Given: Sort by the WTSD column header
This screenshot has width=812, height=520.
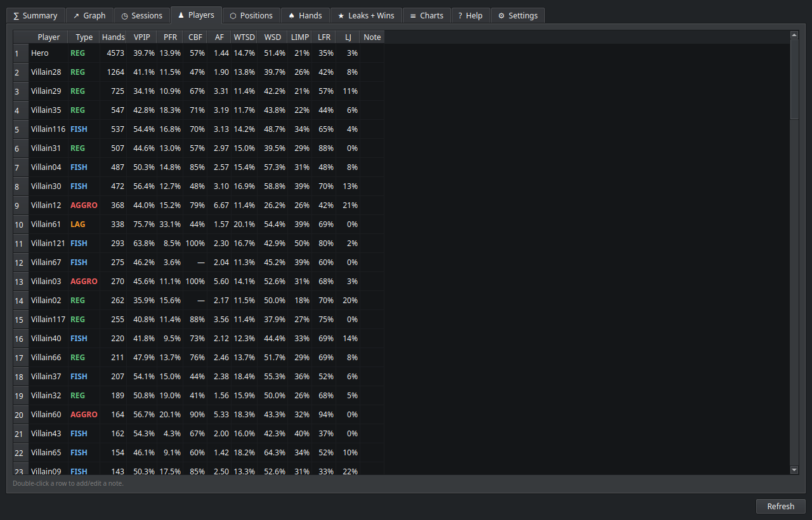Looking at the screenshot, I should [x=244, y=37].
